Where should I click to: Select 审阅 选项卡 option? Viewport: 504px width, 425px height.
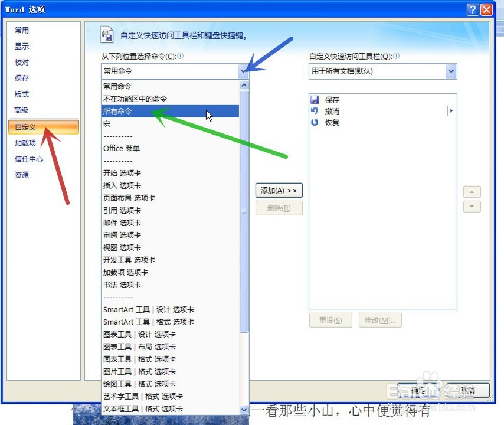170,235
